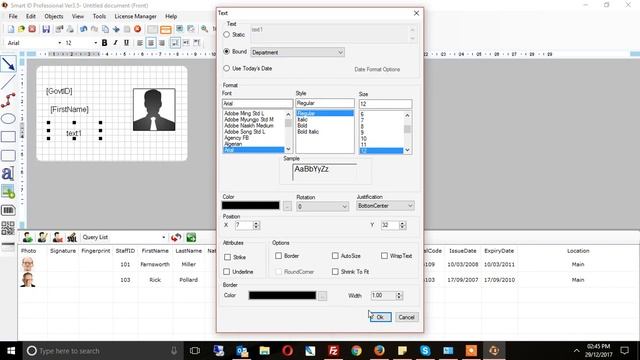Click the Font name input field

click(257, 104)
